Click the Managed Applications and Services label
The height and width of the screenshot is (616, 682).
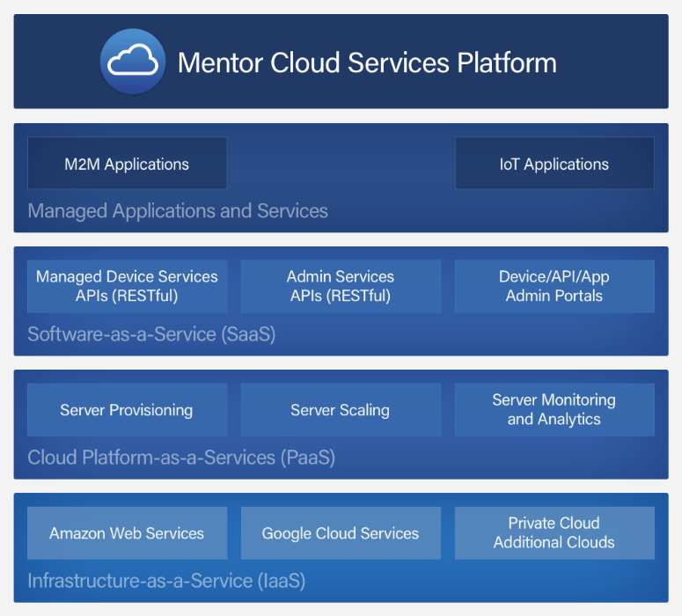(x=178, y=211)
